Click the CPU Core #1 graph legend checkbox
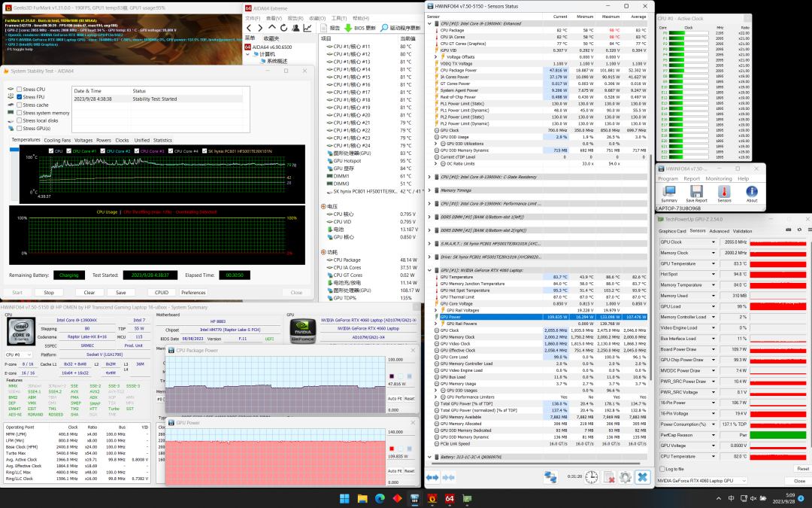This screenshot has height=508, width=812. pyautogui.click(x=69, y=151)
